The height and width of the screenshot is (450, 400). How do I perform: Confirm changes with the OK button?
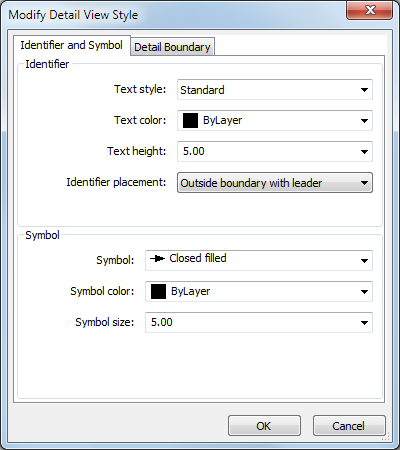[x=264, y=426]
